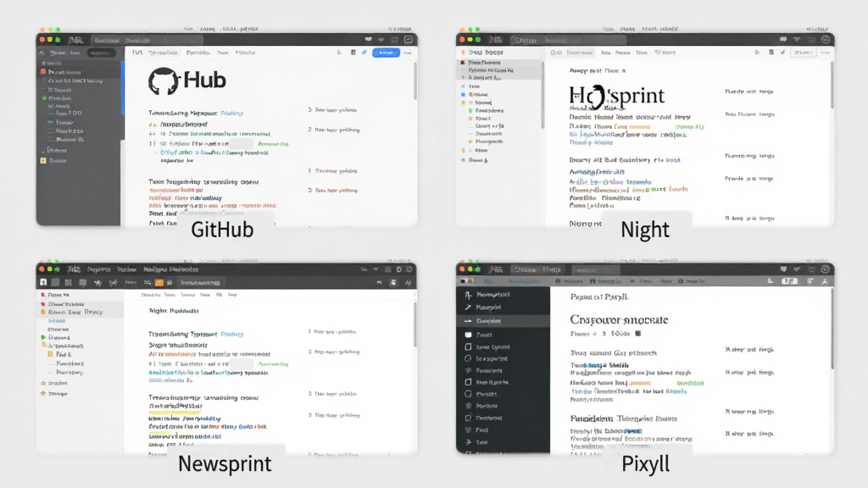Click the "GitHub" theme caption
The image size is (868, 488).
point(222,229)
